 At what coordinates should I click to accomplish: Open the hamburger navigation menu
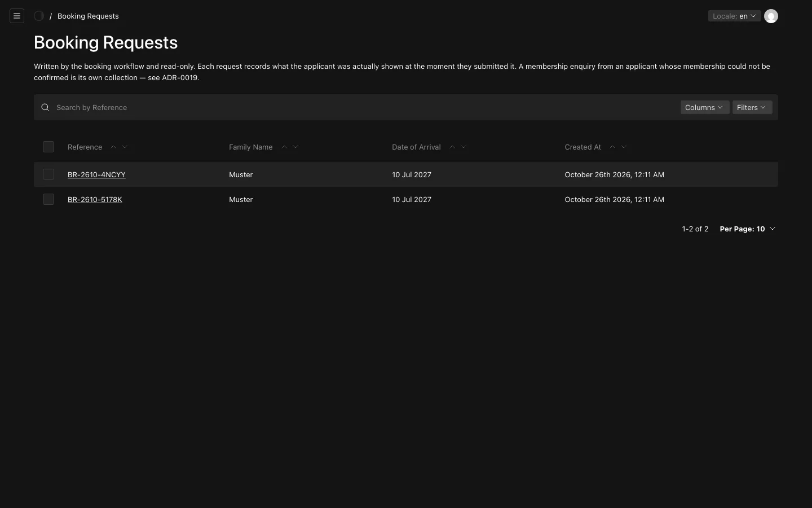point(17,16)
